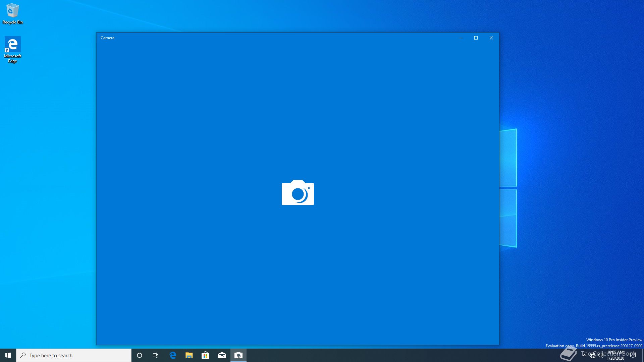The image size is (644, 362).
Task: Select the Microsoft Edge desktop shortcut
Action: pyautogui.click(x=13, y=50)
